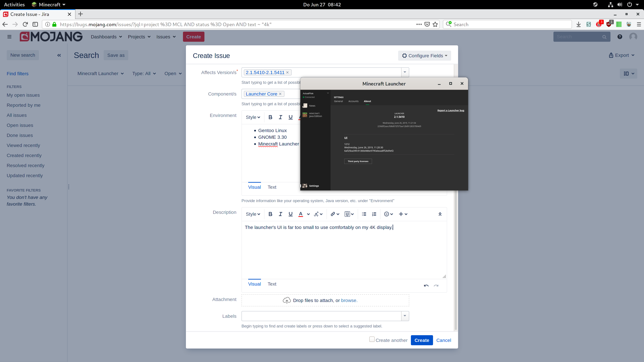Viewport: 644px width, 362px height.
Task: Open the Settings icon in Minecraft Launcher
Action: [x=305, y=186]
